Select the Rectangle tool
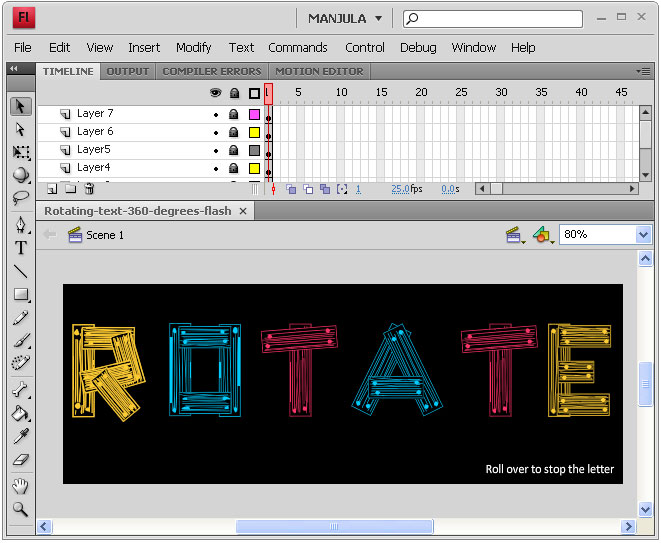The image size is (661, 543). tap(21, 294)
